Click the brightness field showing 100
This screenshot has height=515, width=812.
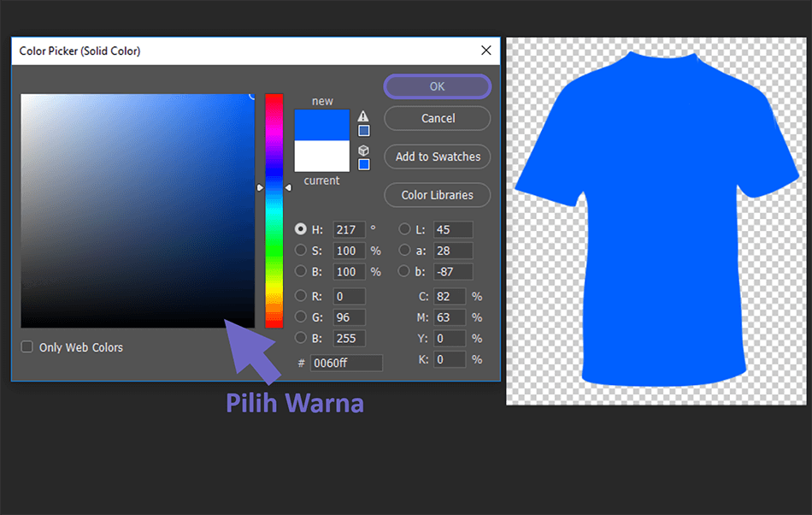[x=349, y=271]
